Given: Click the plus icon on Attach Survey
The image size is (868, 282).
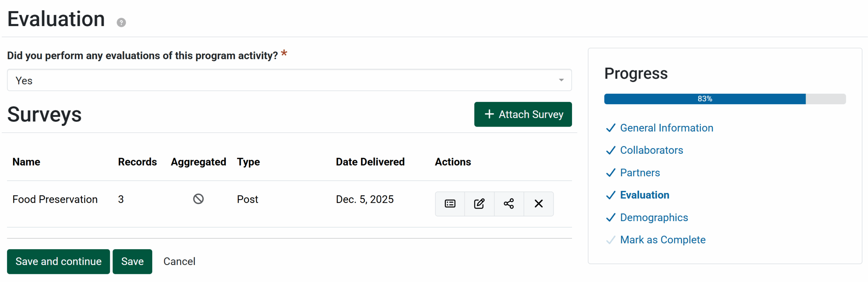Looking at the screenshot, I should pyautogui.click(x=489, y=114).
